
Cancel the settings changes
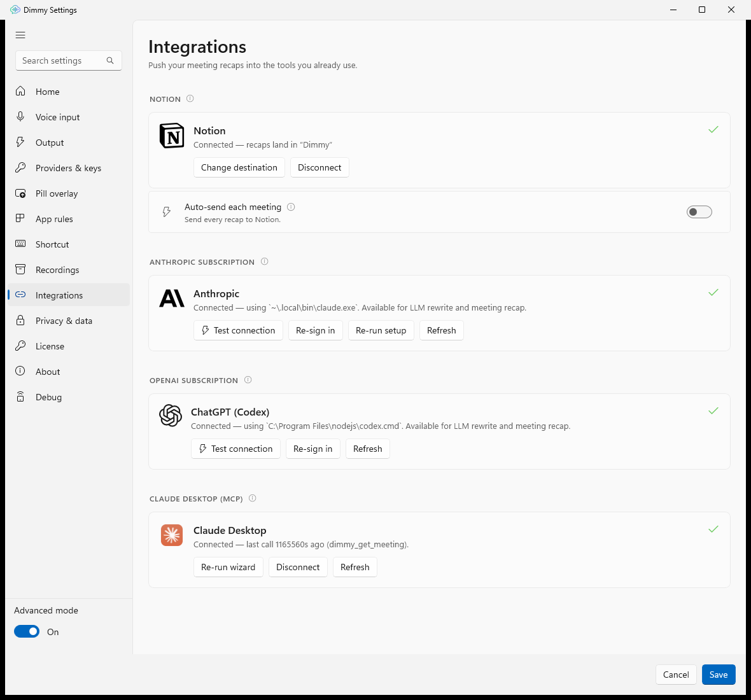tap(676, 674)
